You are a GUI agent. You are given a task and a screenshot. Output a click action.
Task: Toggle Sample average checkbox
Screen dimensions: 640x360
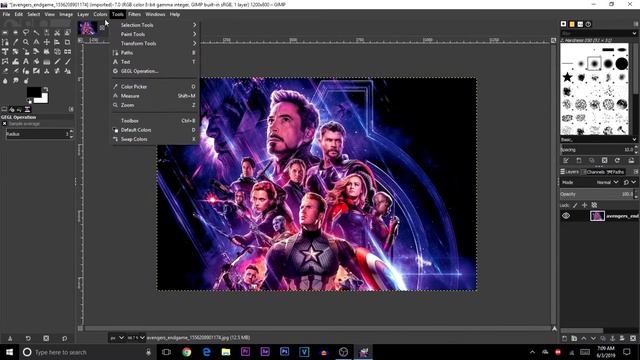point(4,124)
